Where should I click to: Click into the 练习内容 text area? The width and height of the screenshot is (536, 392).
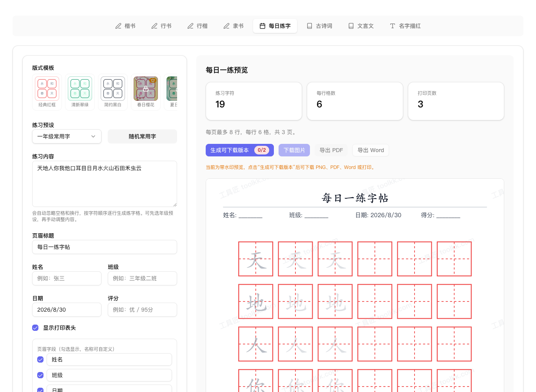click(105, 184)
